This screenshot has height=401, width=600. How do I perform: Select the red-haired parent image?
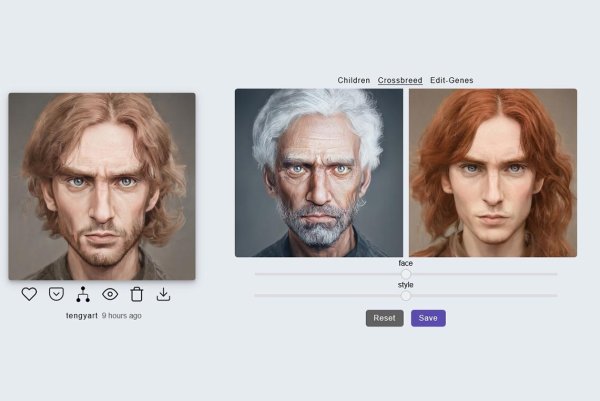[493, 173]
